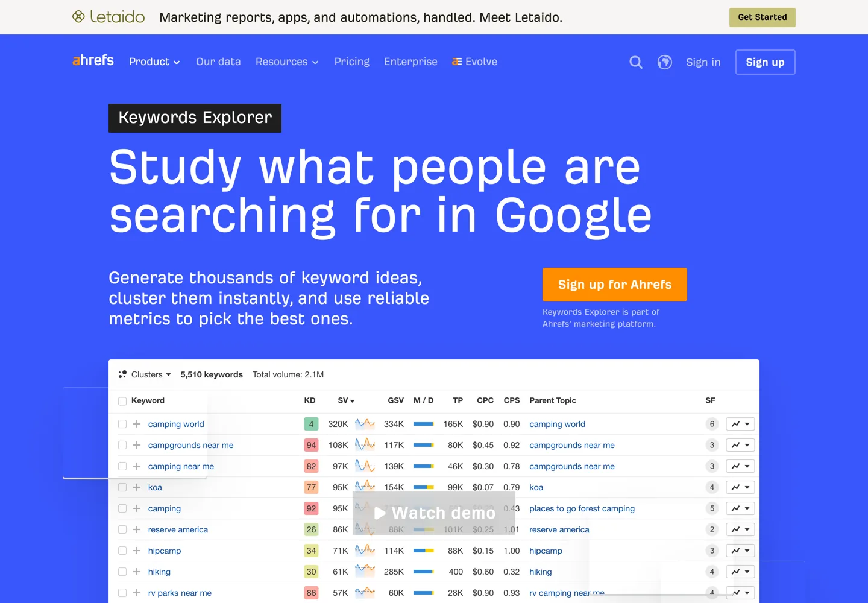This screenshot has height=603, width=868.
Task: Check the koa row checkbox
Action: [x=122, y=487]
